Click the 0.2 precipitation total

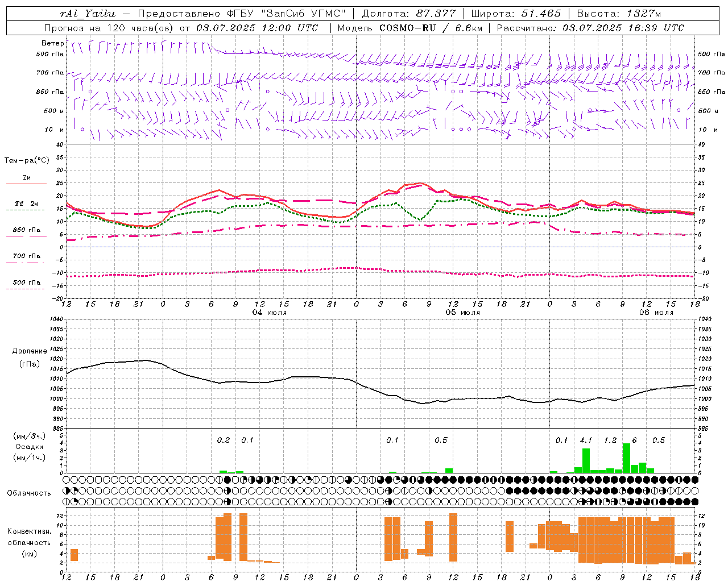click(x=224, y=440)
